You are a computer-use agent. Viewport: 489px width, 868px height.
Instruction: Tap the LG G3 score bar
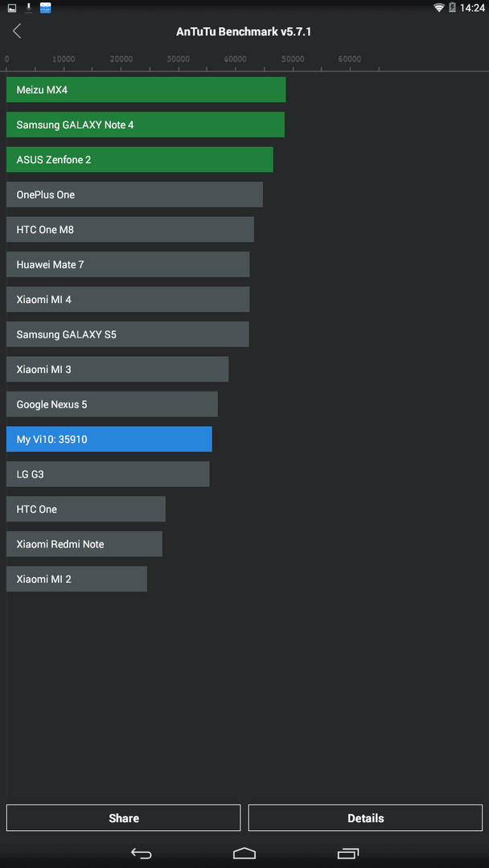point(108,474)
